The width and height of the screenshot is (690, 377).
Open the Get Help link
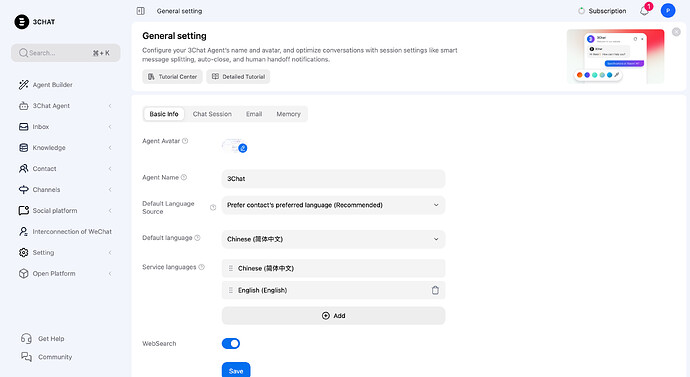[51, 339]
